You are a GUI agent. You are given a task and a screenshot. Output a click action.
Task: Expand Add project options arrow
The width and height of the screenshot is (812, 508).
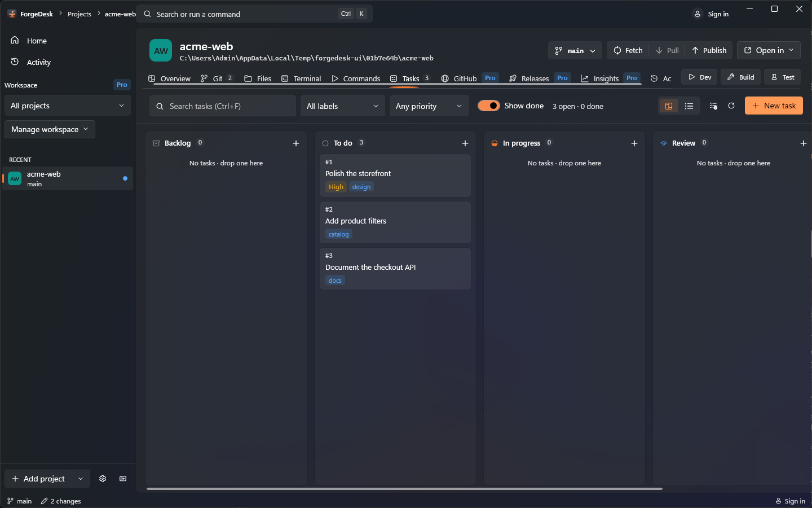coord(81,479)
